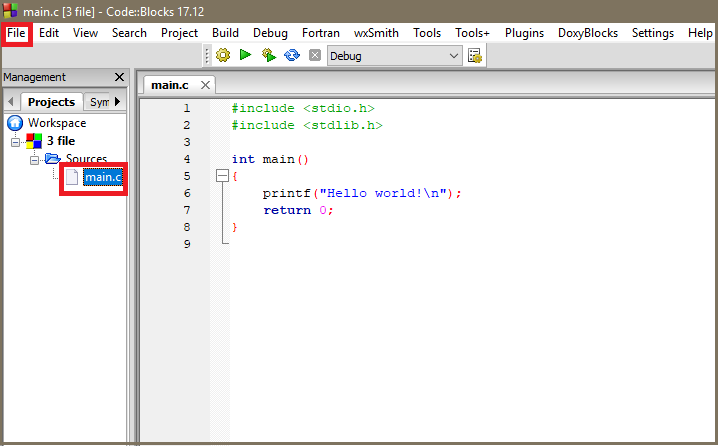718x446 pixels.
Task: Click the int main() code line
Action: pos(270,159)
